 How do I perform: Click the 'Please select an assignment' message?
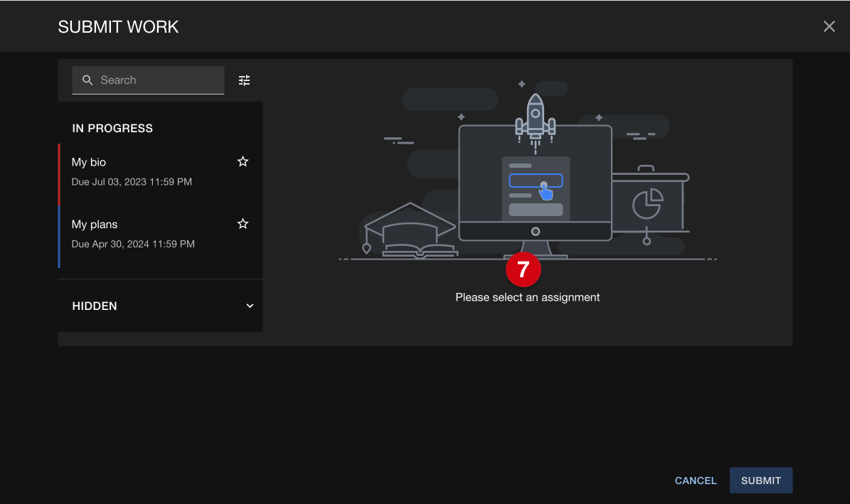[x=528, y=298]
